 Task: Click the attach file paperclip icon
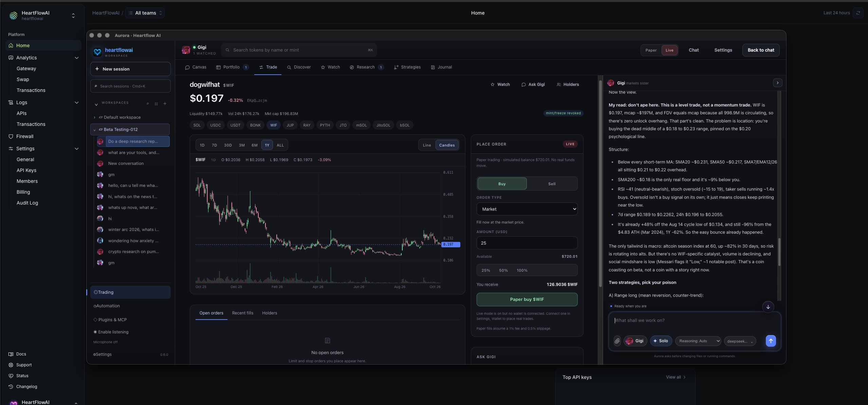click(x=617, y=341)
